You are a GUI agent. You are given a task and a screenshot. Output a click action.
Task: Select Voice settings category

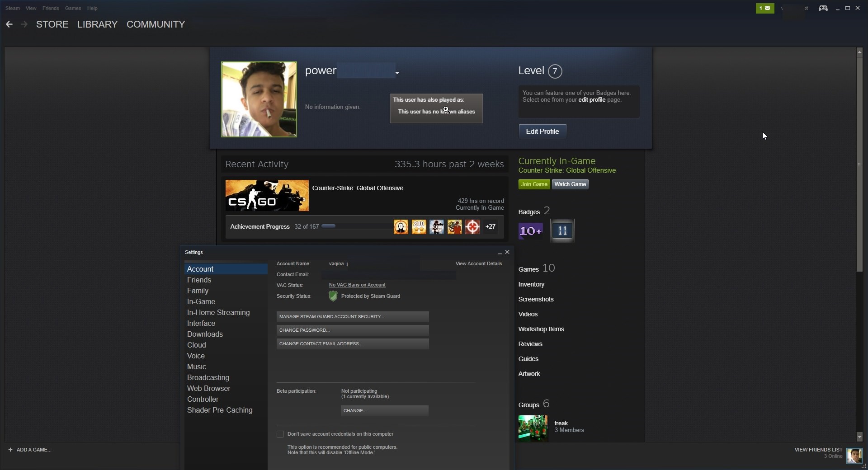[x=226, y=356]
